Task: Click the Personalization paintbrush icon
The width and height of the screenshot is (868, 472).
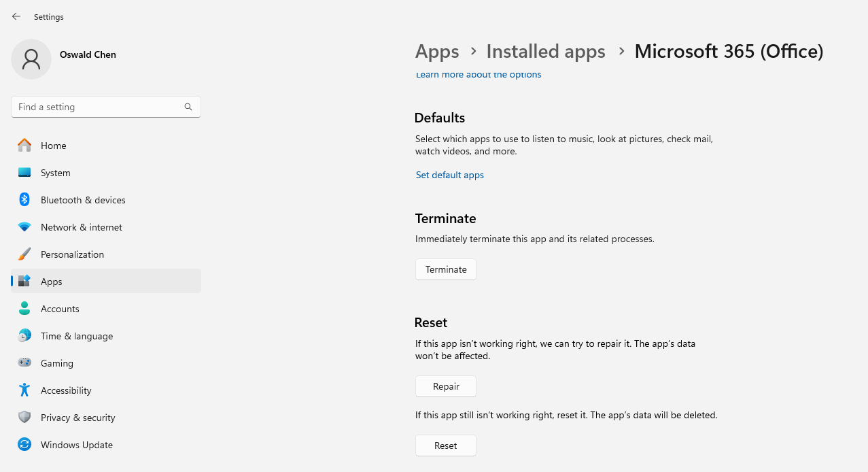Action: (24, 254)
